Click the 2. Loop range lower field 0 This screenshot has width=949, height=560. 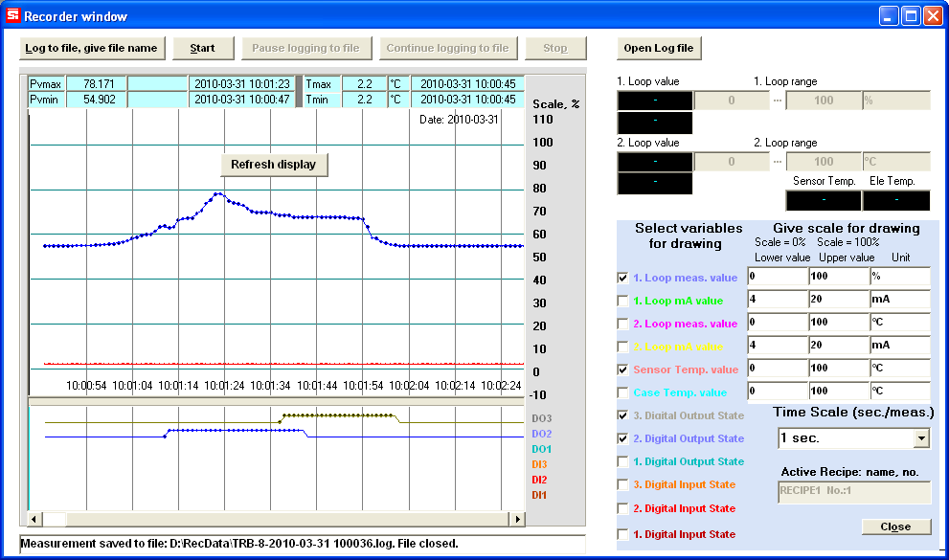point(732,162)
